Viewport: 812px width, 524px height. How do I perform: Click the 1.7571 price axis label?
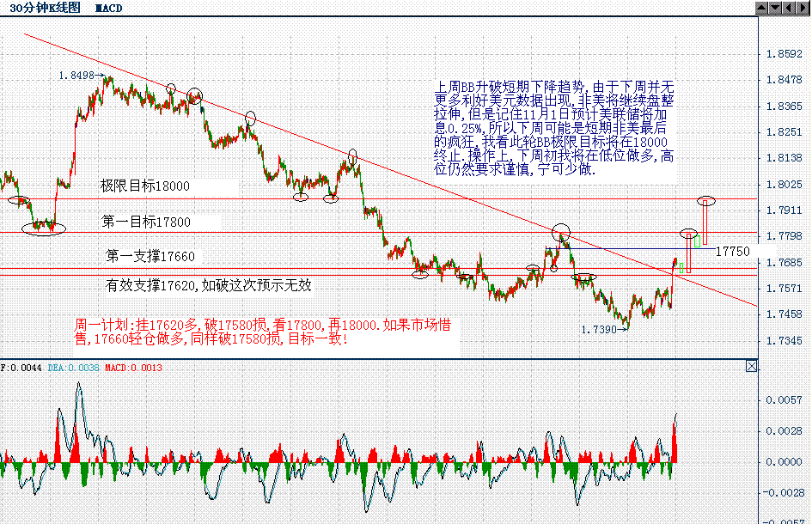pos(784,289)
